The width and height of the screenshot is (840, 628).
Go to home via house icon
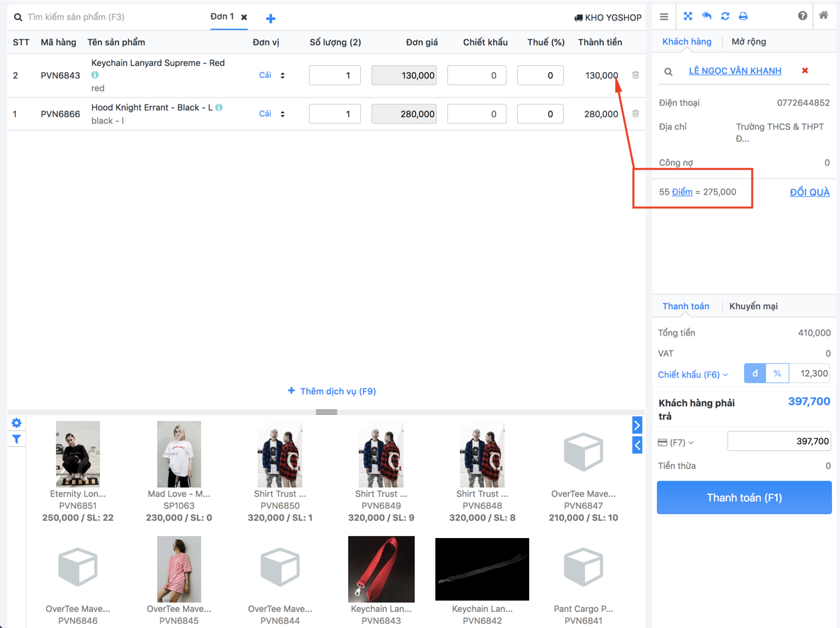tap(824, 15)
